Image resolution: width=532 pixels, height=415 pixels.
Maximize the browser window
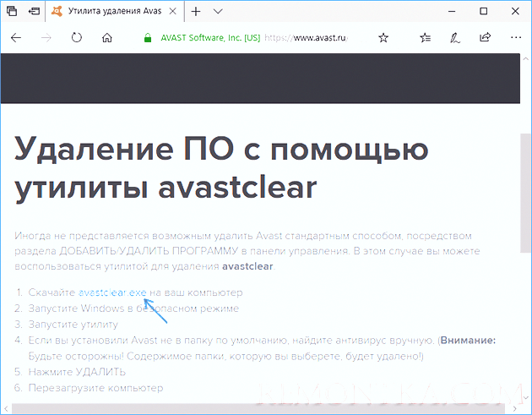484,11
